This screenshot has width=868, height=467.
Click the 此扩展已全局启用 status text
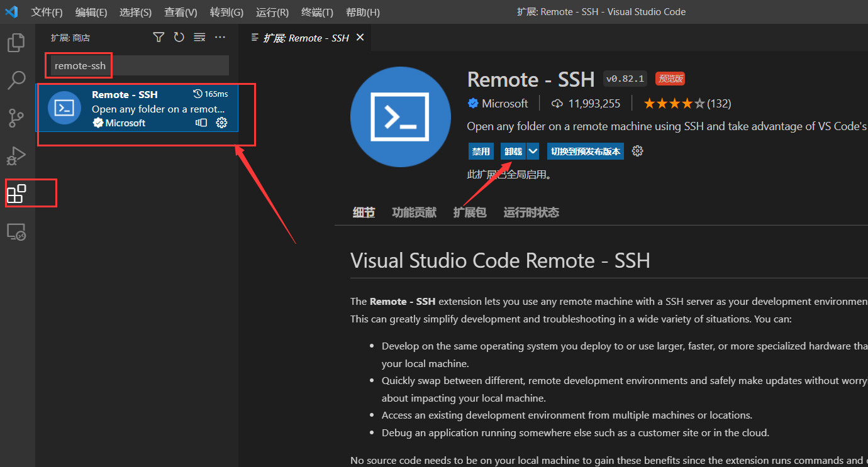tap(509, 175)
